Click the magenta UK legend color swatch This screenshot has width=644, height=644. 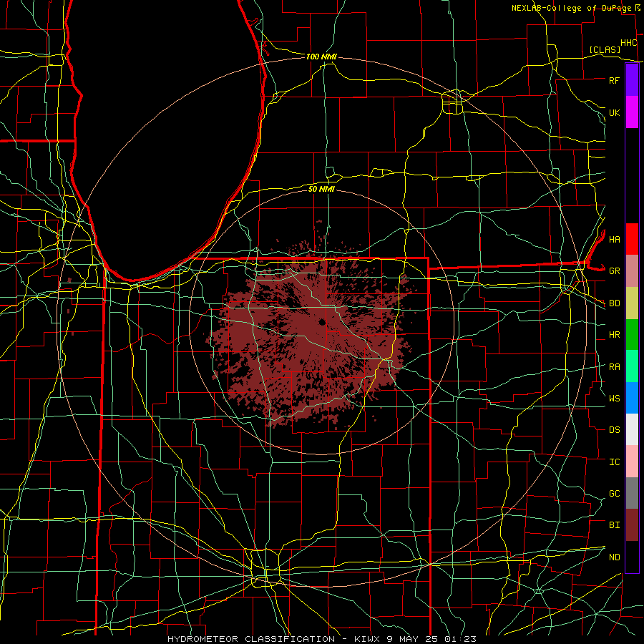click(x=632, y=112)
